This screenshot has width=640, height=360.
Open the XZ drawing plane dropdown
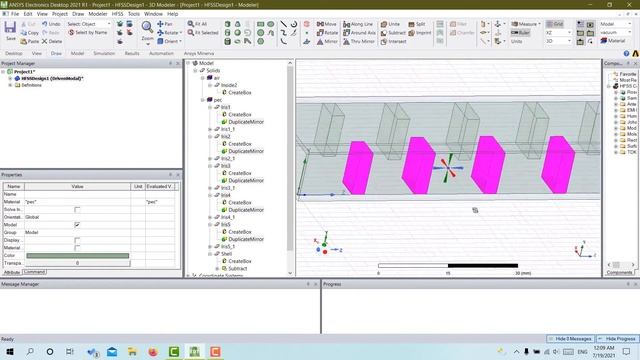[558, 33]
